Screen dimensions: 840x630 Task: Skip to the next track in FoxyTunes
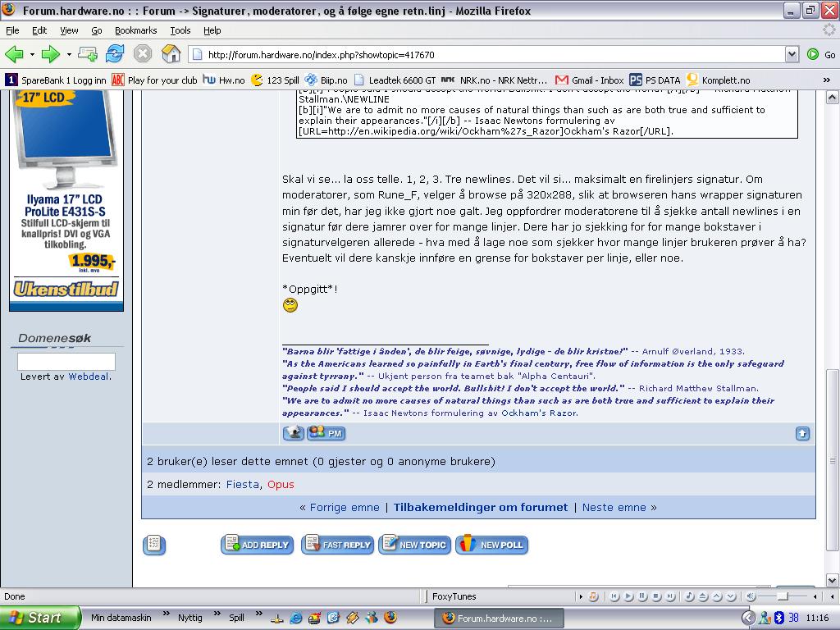point(670,596)
